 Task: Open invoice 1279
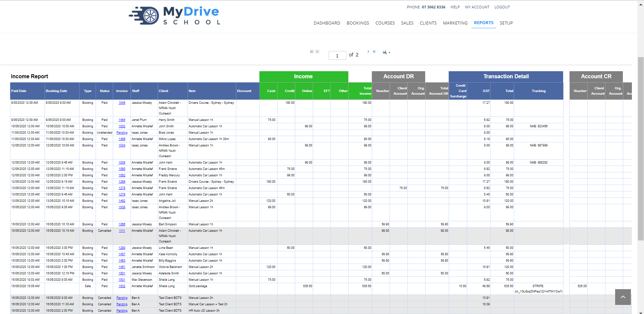[122, 194]
